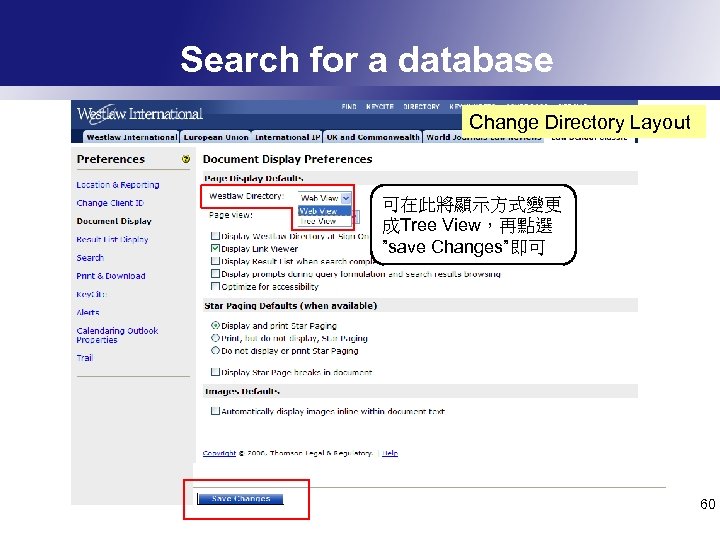The width and height of the screenshot is (720, 540).
Task: Open Print & Download preferences
Action: (x=111, y=276)
